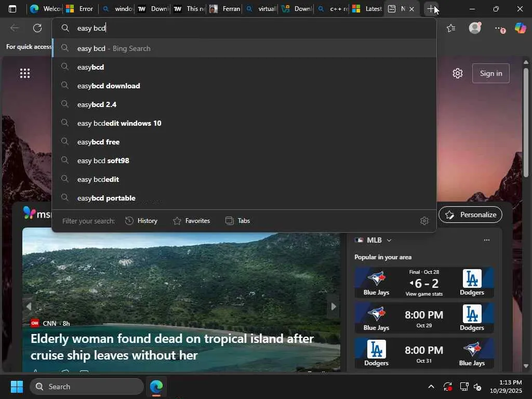This screenshot has width=532, height=399.
Task: Switch to the 'This n' tab
Action: pyautogui.click(x=188, y=9)
